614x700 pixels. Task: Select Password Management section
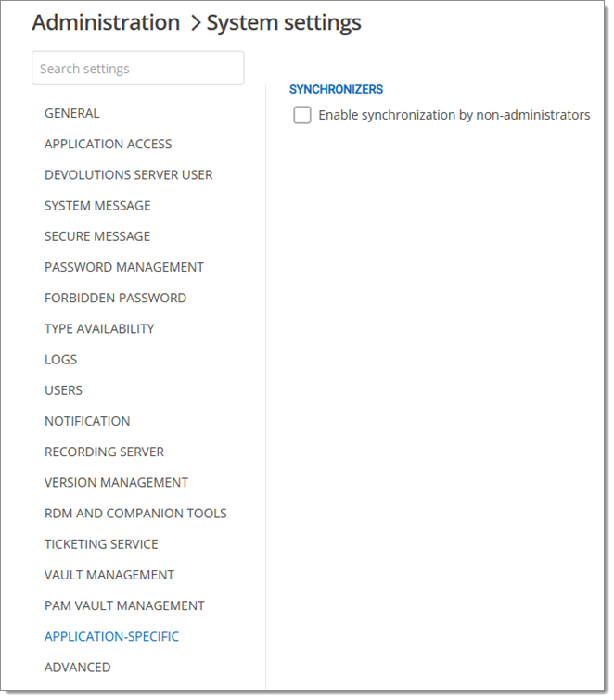123,267
